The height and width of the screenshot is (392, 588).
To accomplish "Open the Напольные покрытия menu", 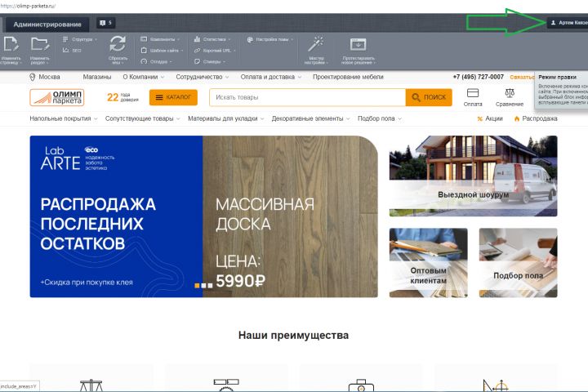I will [x=64, y=118].
